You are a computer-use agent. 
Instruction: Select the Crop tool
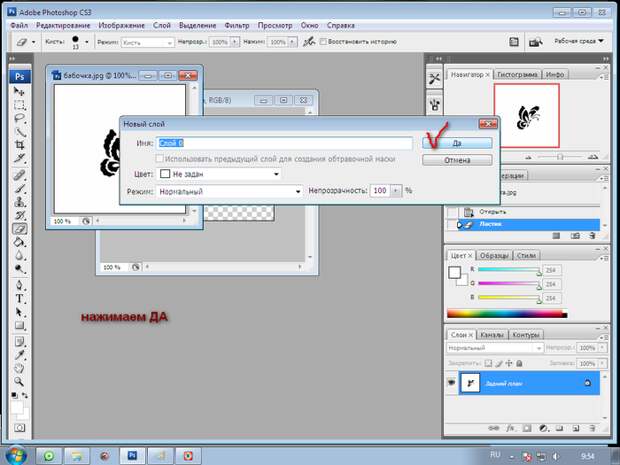pos(19,145)
